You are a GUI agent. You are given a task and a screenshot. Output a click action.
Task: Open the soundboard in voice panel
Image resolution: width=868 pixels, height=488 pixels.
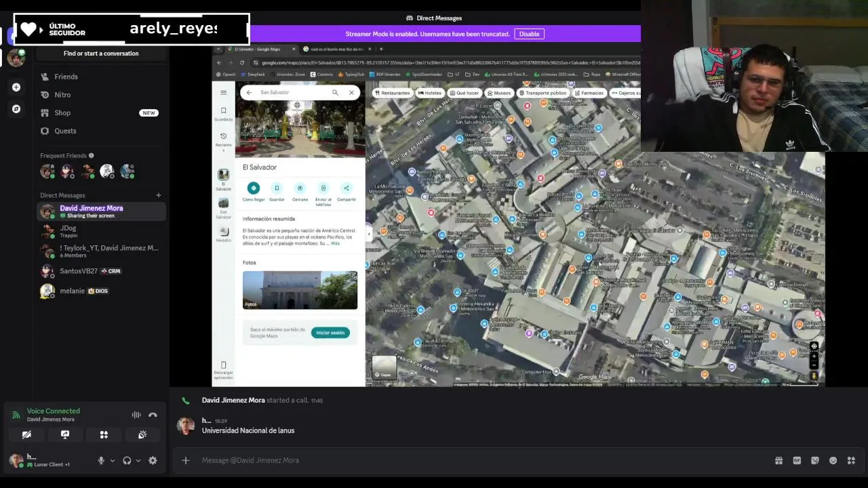pos(142,434)
